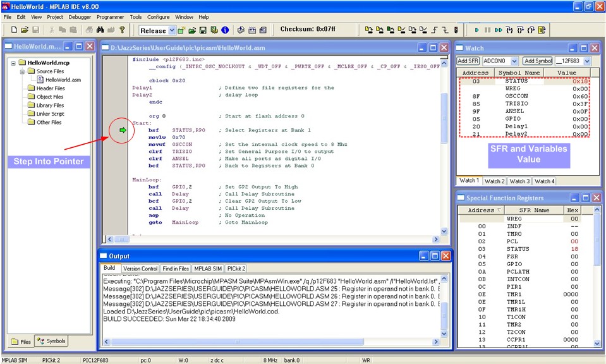Screen dimensions: 606x364
Task: Click the Reset processor icon
Action: pos(542,30)
